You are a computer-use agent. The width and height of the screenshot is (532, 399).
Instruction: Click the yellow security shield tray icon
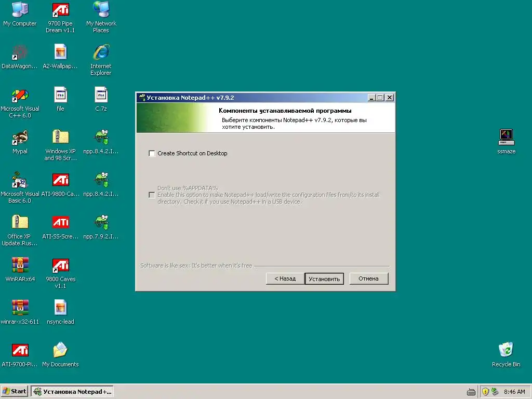tap(486, 392)
